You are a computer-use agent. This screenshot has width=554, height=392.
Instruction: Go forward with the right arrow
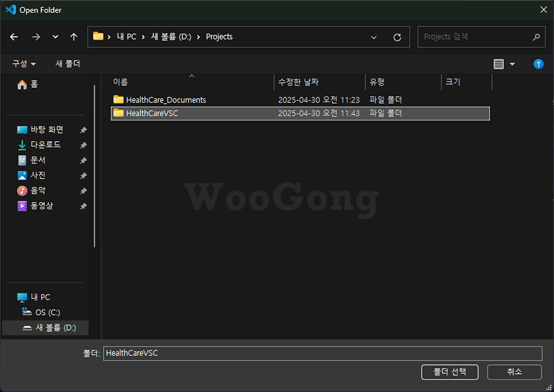[x=36, y=37]
